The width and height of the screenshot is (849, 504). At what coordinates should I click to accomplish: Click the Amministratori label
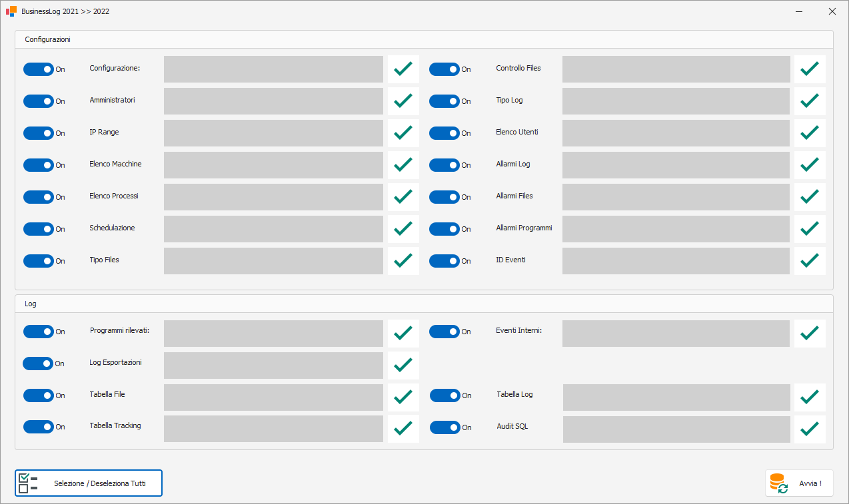click(113, 100)
